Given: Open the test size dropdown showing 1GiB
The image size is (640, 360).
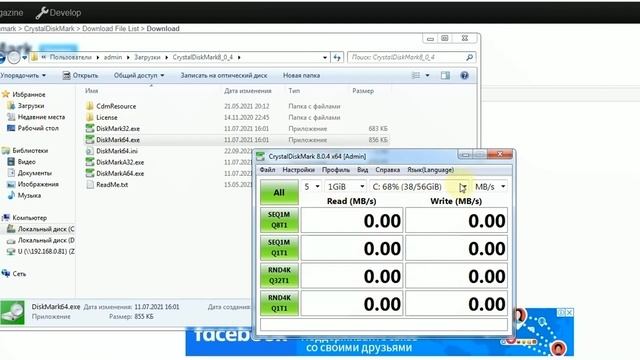Looking at the screenshot, I should (345, 187).
